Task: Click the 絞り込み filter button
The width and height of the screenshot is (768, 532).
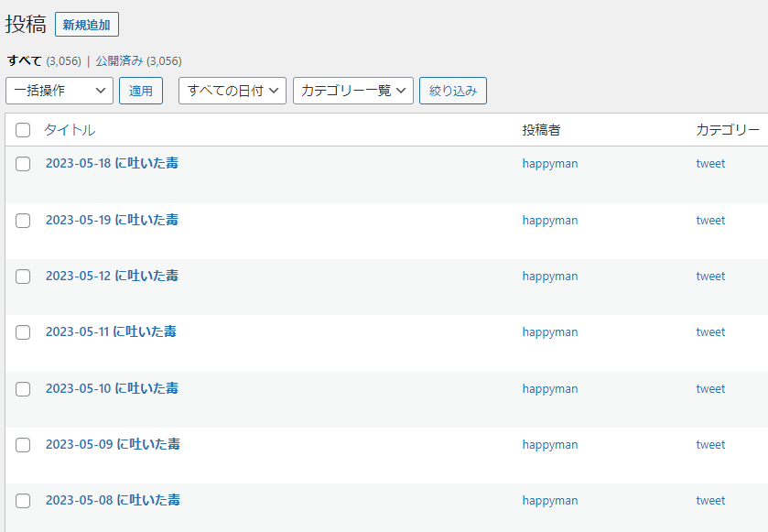Action: pos(452,91)
